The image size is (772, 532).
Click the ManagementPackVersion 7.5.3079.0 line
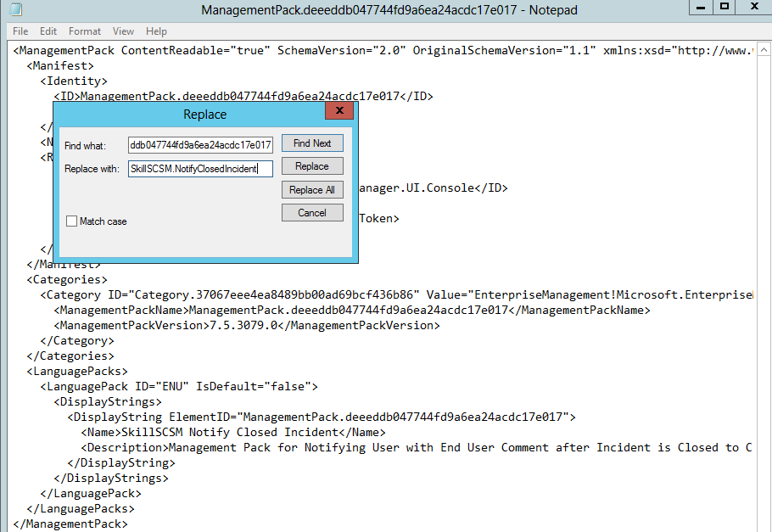point(247,325)
